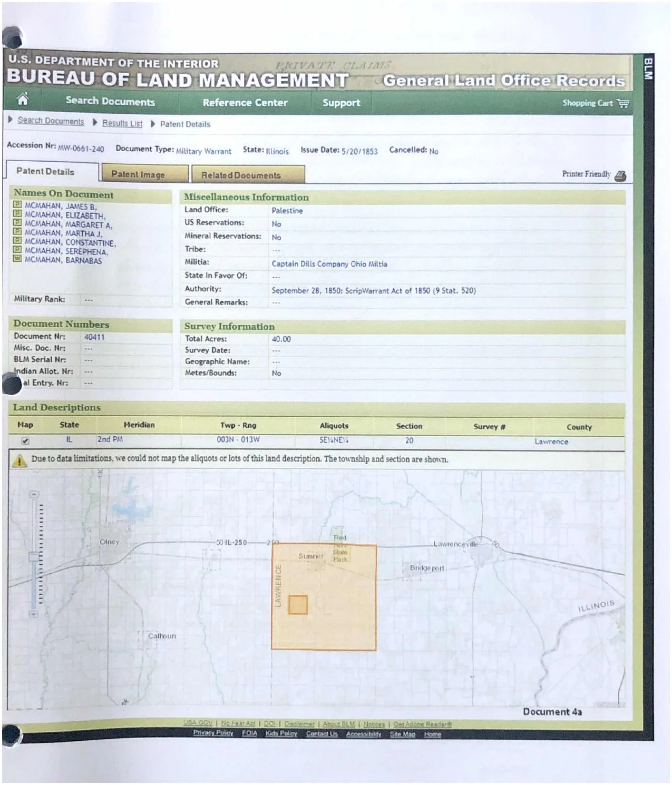Click the Twp-Rng value 003N - 013W

[x=238, y=439]
